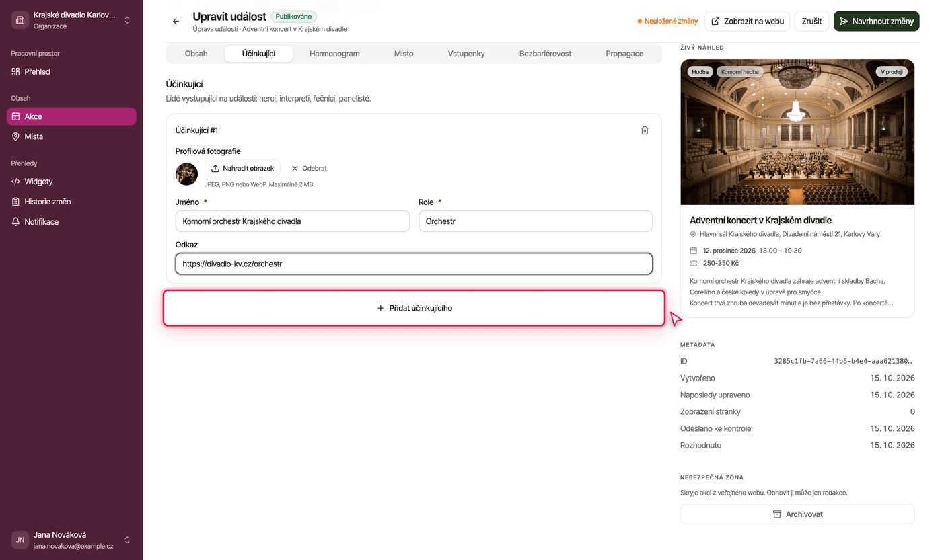
Task: Select the Účinkující tab
Action: tap(258, 54)
